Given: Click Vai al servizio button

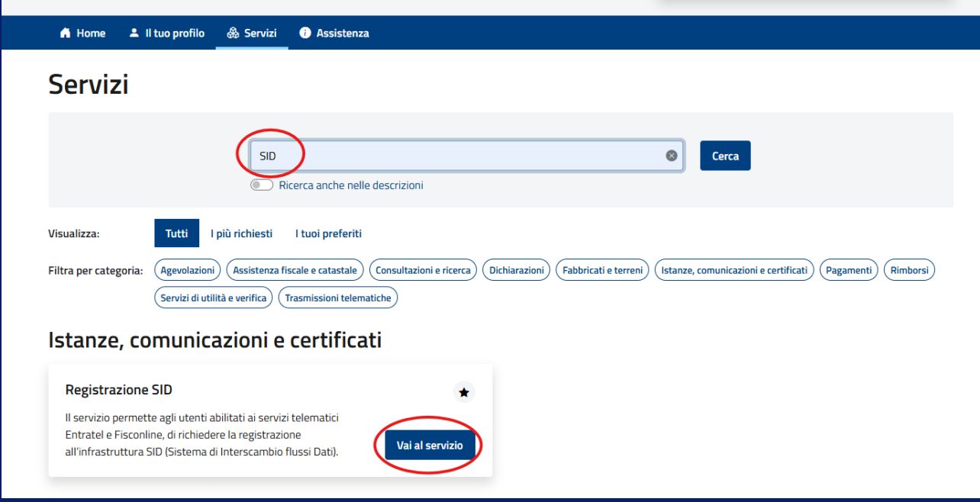Looking at the screenshot, I should click(430, 445).
